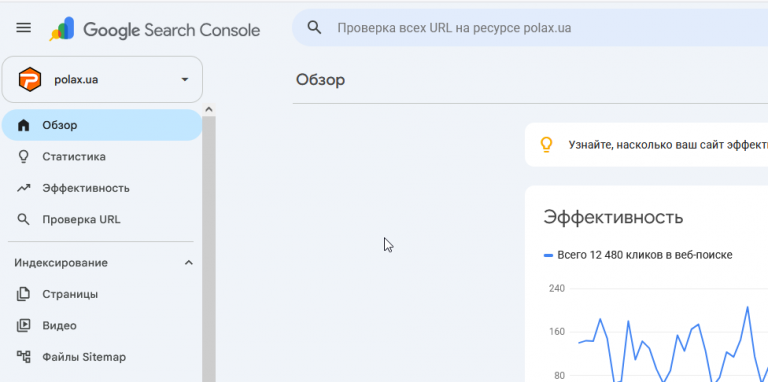Screen dimensions: 768x382
Task: Click the search icon beside Проверка URL
Action: tap(24, 219)
